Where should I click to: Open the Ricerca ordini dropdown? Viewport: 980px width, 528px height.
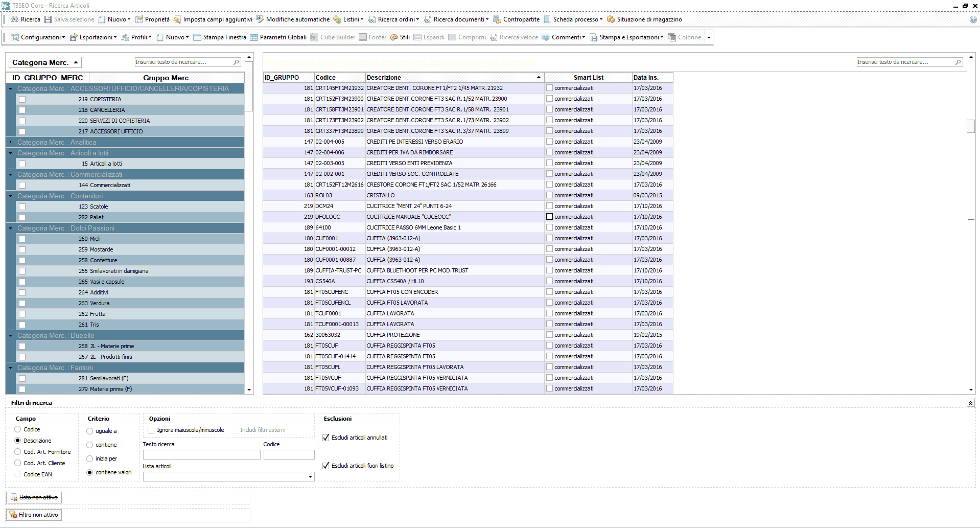click(x=393, y=19)
